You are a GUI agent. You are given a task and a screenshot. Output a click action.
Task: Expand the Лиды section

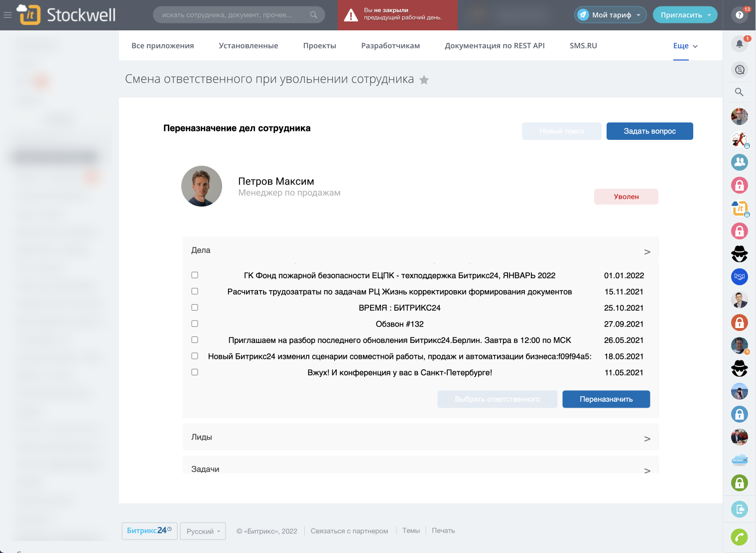click(x=420, y=438)
